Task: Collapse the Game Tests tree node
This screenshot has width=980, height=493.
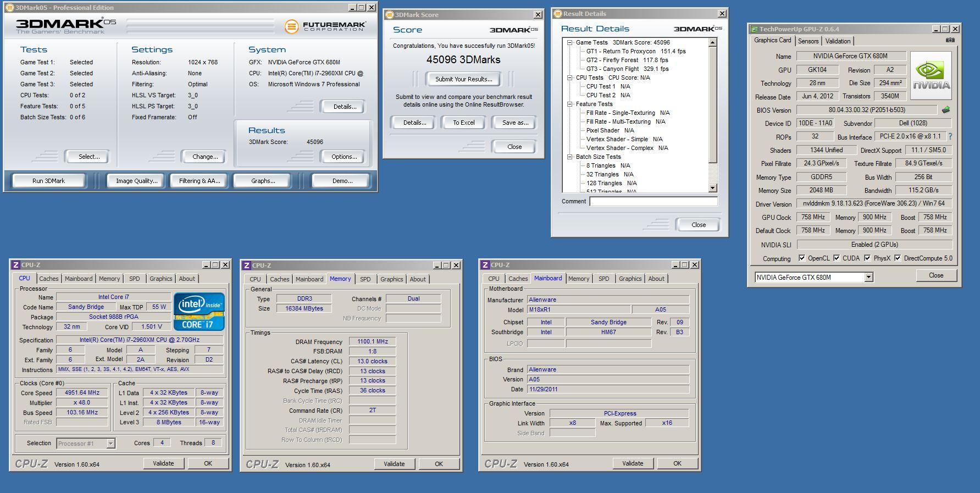Action: (570, 42)
